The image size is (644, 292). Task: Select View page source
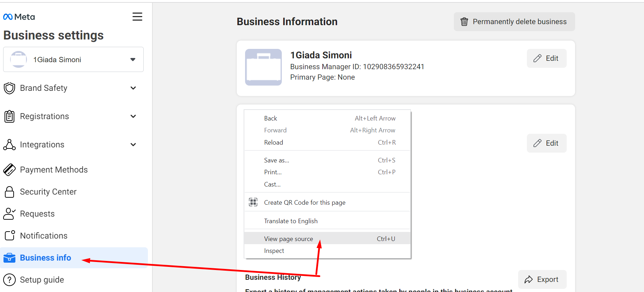327,239
